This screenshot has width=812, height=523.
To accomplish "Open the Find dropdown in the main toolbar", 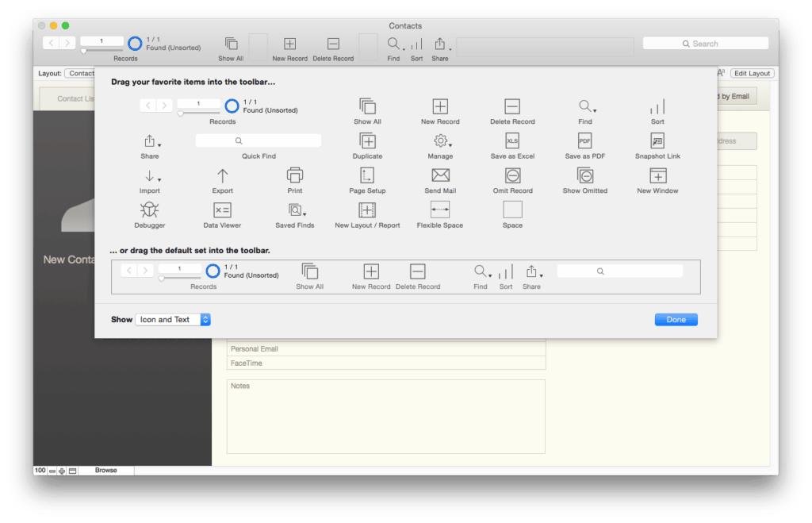I will click(396, 44).
